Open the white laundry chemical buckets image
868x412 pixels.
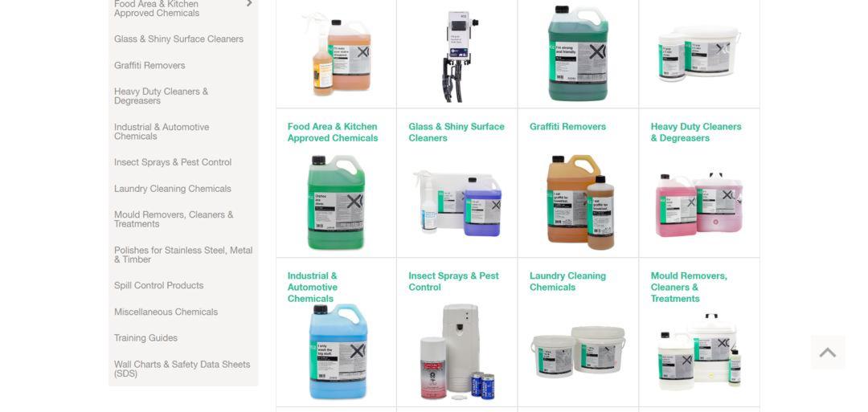578,353
